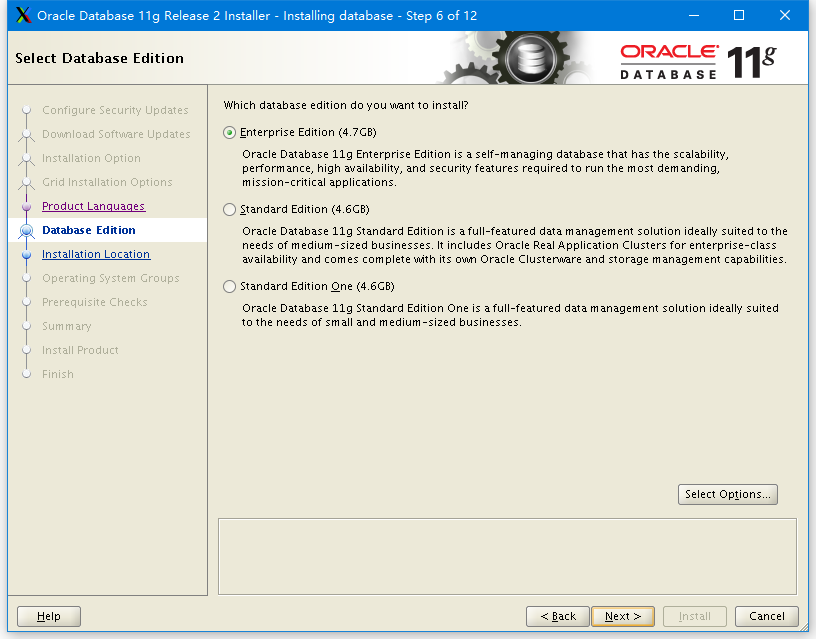The image size is (816, 639).
Task: Maximize the installer window
Action: point(739,16)
